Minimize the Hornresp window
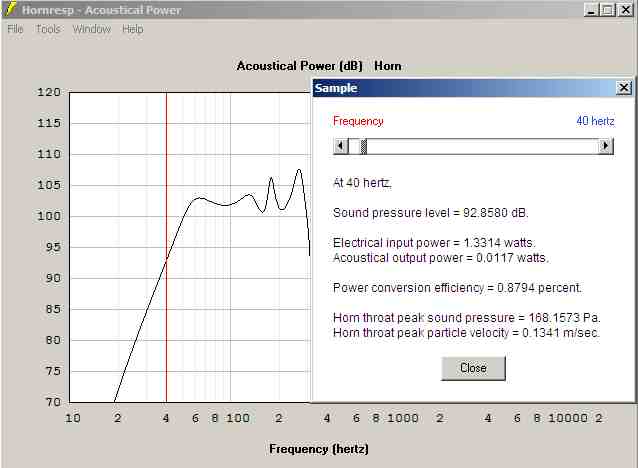Image resolution: width=638 pixels, height=468 pixels. [x=591, y=9]
